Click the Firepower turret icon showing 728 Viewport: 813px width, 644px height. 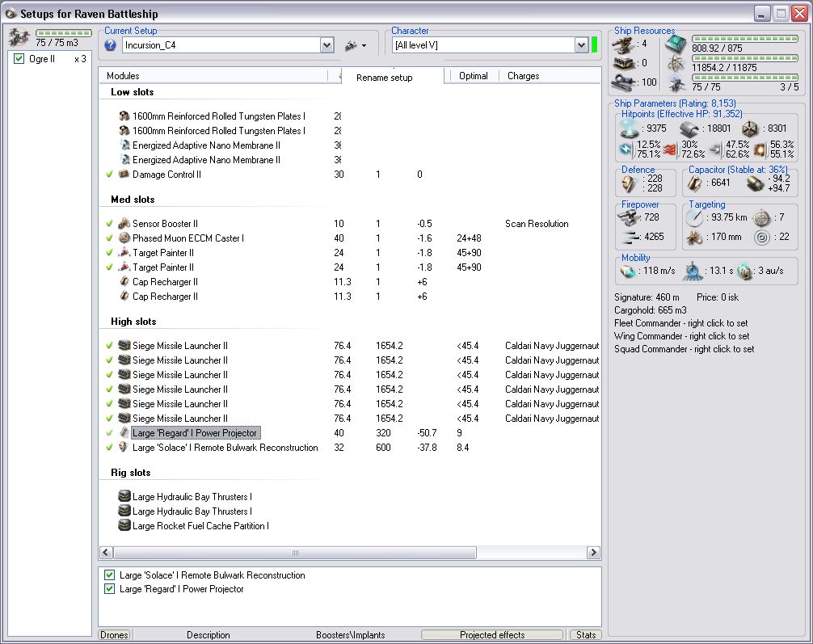pyautogui.click(x=629, y=218)
